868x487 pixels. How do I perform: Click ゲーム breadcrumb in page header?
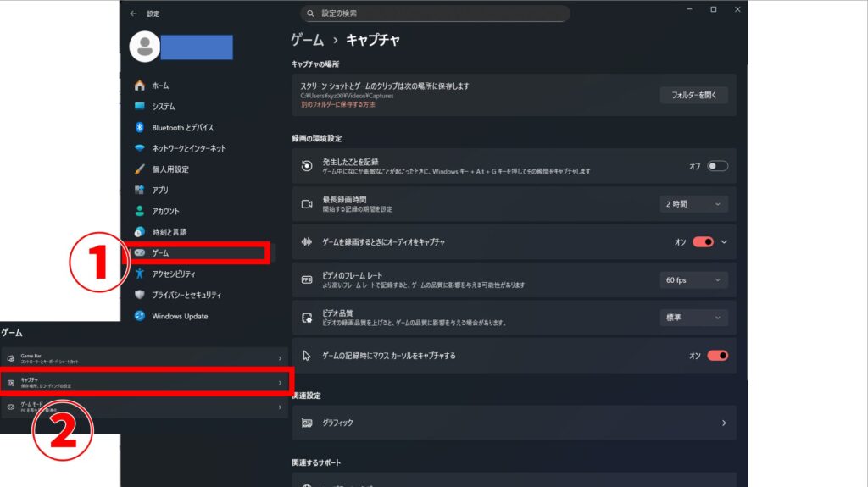pyautogui.click(x=307, y=40)
